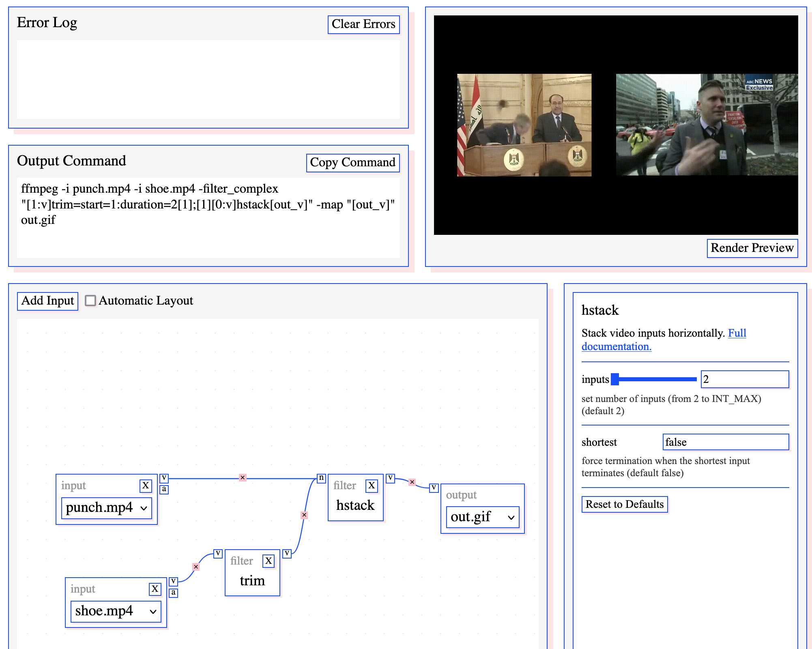Click the video output handle on punch.mp4
Image resolution: width=812 pixels, height=649 pixels.
164,478
